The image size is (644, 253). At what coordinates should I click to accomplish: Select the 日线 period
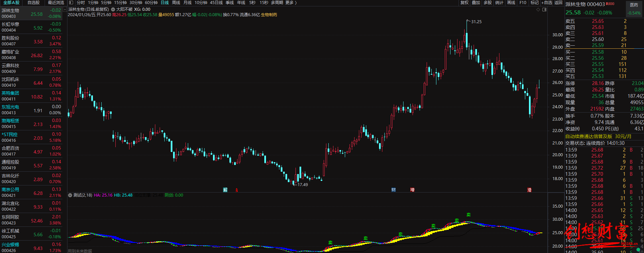[x=165, y=3]
